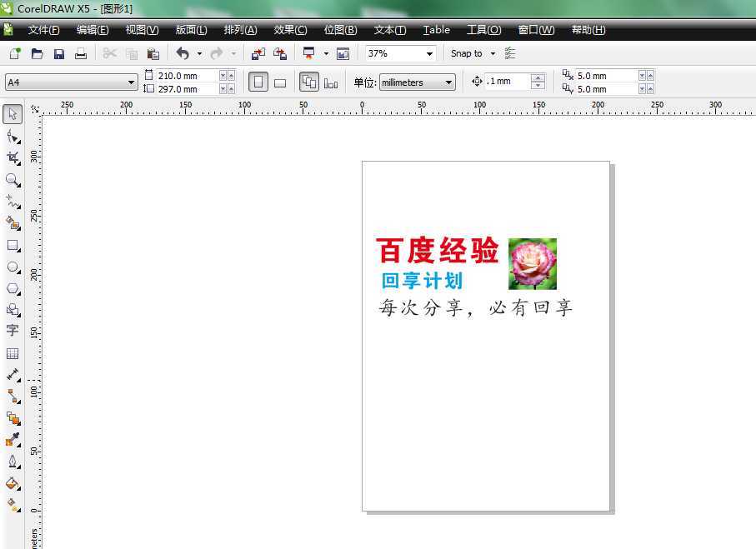The height and width of the screenshot is (549, 756).
Task: Open the 文本 menu
Action: [x=388, y=30]
